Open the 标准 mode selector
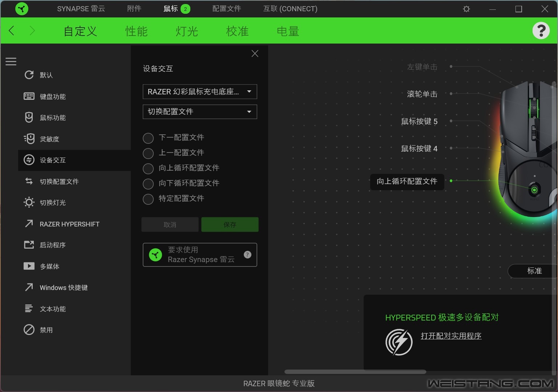 pos(533,271)
